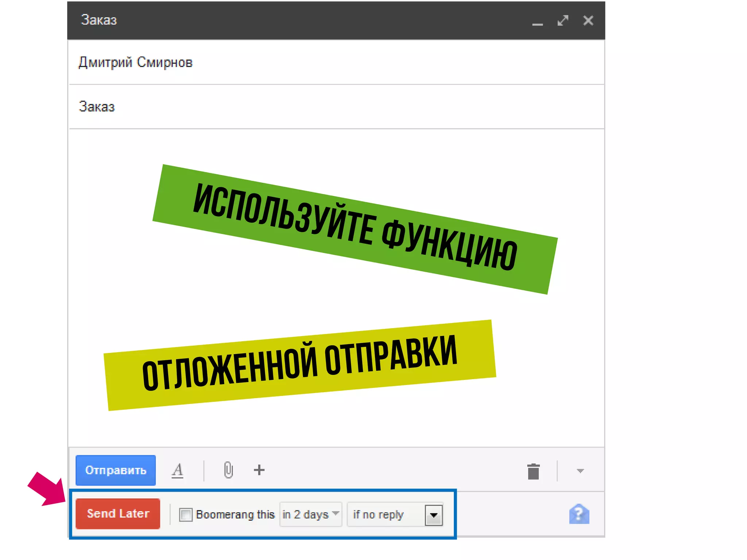Viewport: 747px width, 560px height.
Task: Discard draft using trash icon
Action: pos(533,471)
